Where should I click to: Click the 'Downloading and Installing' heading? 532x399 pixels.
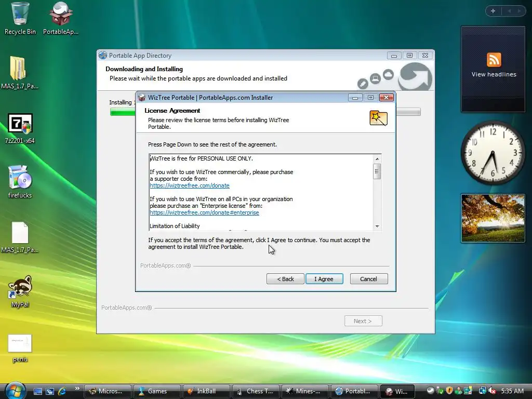tap(144, 69)
